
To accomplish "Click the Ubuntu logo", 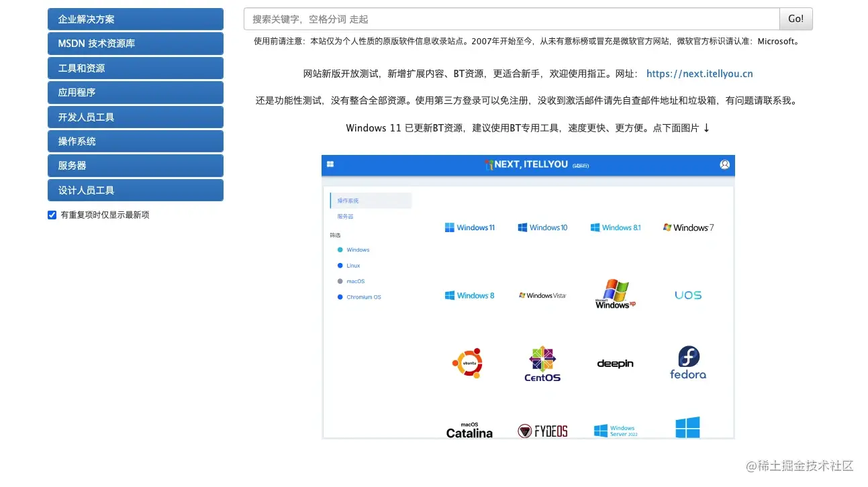I will [467, 363].
